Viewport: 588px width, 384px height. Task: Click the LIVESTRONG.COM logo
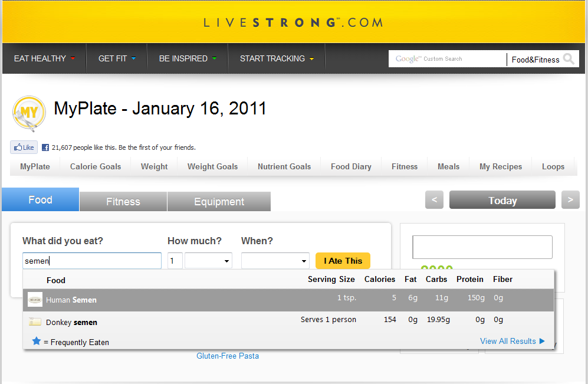(293, 22)
